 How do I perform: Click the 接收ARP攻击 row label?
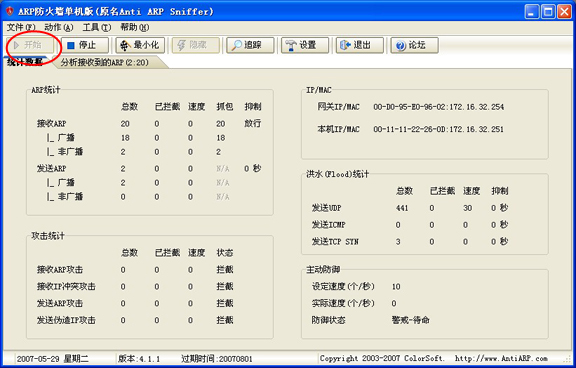point(60,270)
